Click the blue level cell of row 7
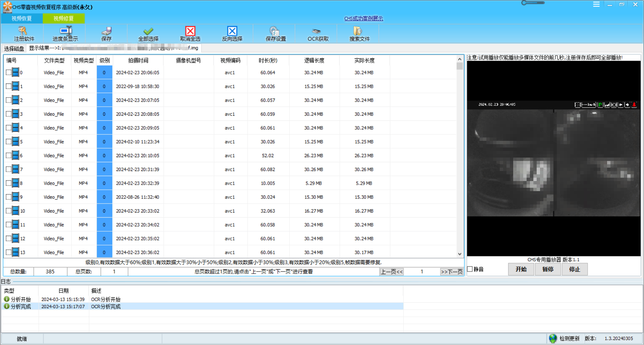644x345 pixels. click(x=104, y=169)
